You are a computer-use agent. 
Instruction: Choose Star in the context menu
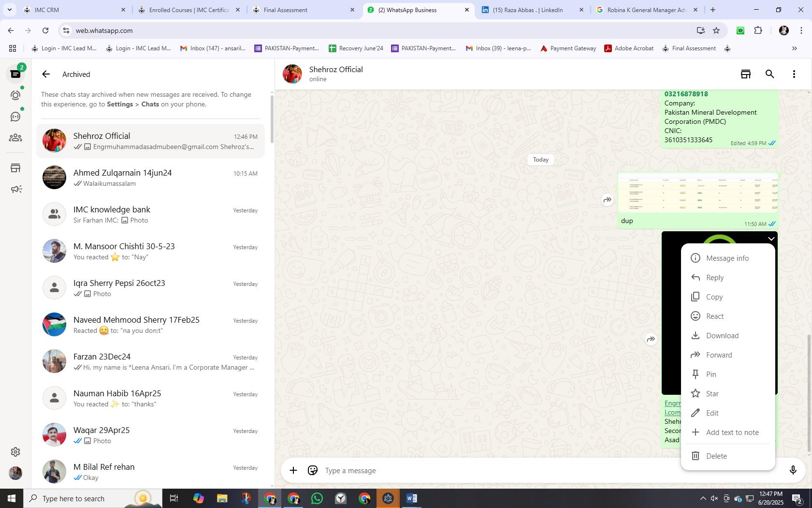point(728,393)
